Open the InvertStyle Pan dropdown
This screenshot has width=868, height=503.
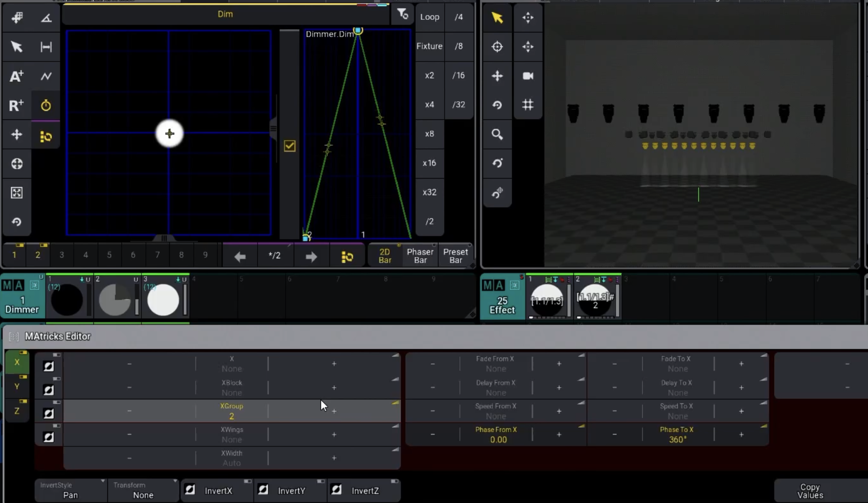(x=71, y=490)
